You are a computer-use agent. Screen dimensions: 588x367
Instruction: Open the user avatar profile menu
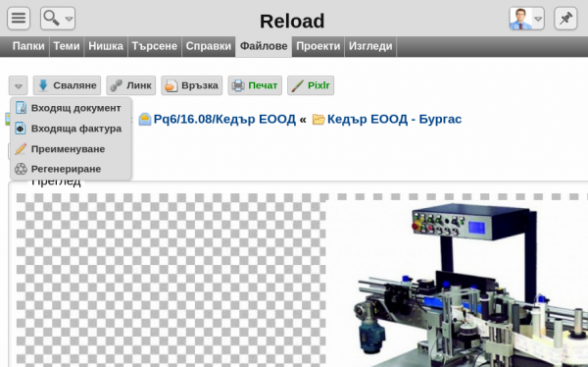pyautogui.click(x=520, y=19)
